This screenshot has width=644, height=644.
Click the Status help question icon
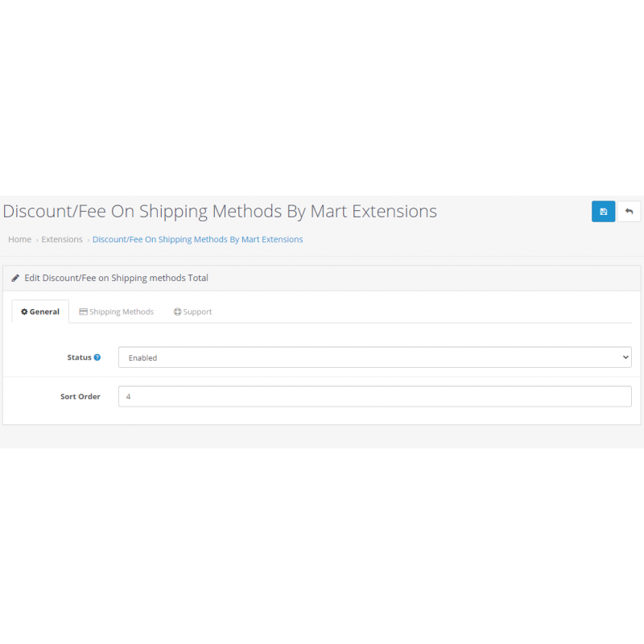pos(97,357)
